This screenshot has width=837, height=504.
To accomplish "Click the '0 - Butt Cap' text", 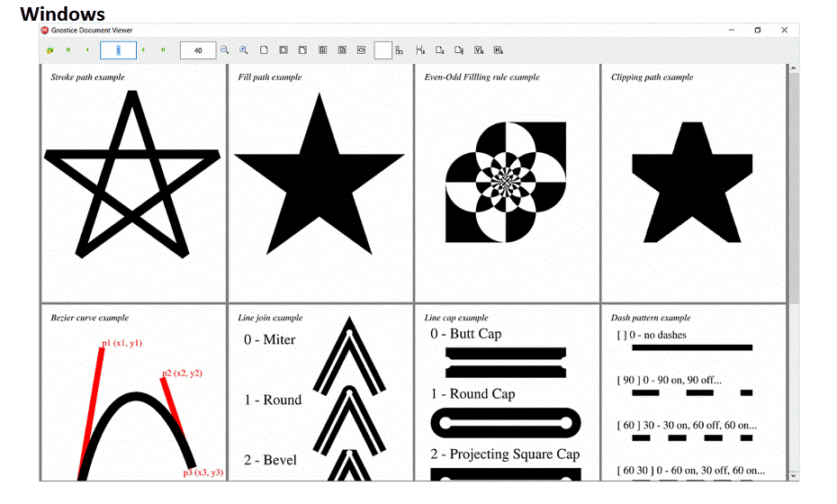I will [x=466, y=334].
